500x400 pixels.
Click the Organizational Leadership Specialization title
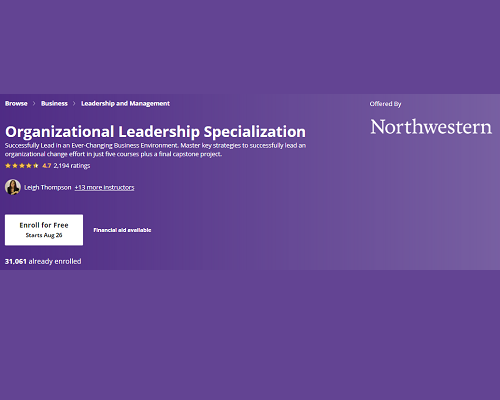(x=155, y=131)
